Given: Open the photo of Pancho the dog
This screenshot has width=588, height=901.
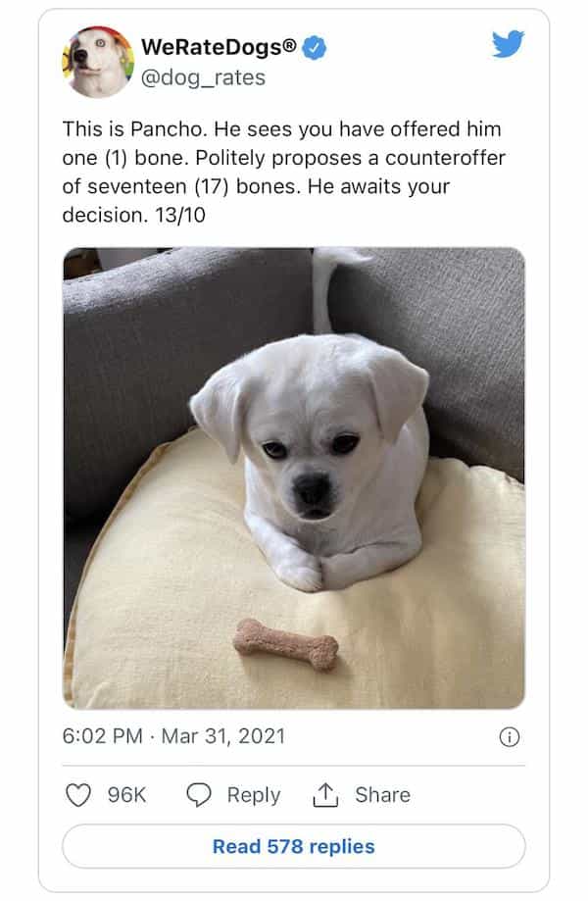Looking at the screenshot, I should tap(293, 478).
